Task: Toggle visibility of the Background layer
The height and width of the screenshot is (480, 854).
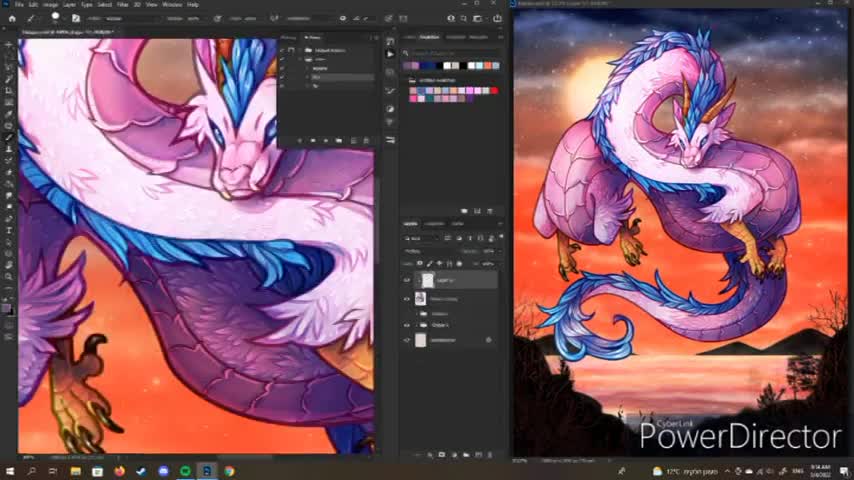Action: (x=407, y=340)
